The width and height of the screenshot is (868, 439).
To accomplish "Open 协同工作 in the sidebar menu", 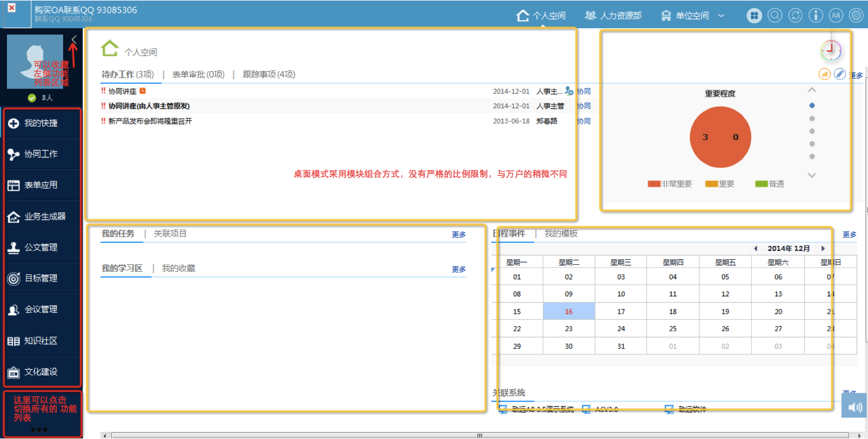I will [41, 154].
